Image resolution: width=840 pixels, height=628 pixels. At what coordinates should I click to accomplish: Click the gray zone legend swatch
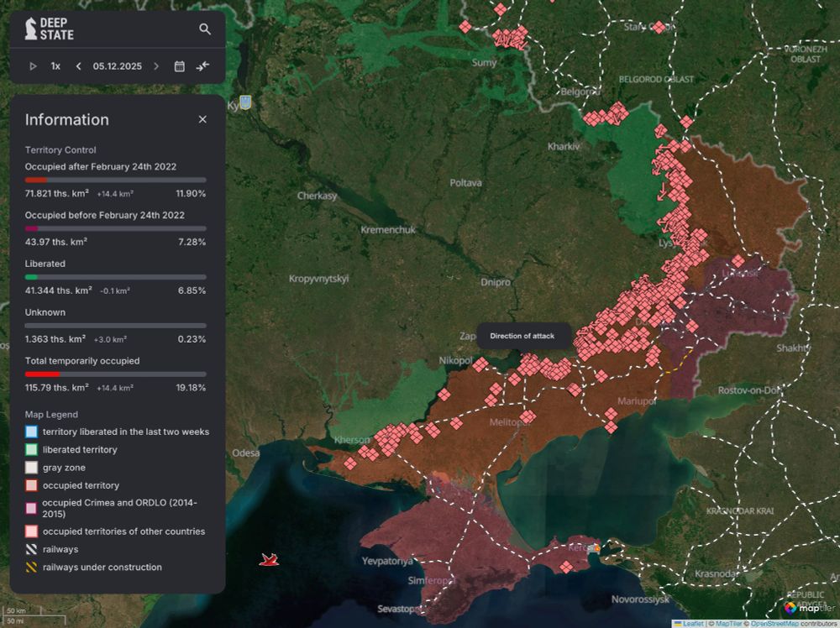coord(32,468)
